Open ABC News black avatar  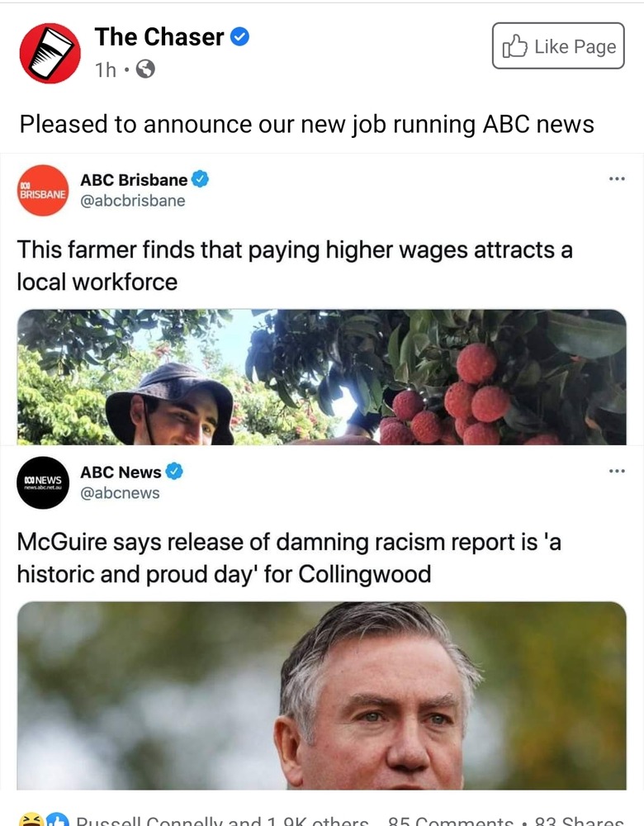coord(43,482)
